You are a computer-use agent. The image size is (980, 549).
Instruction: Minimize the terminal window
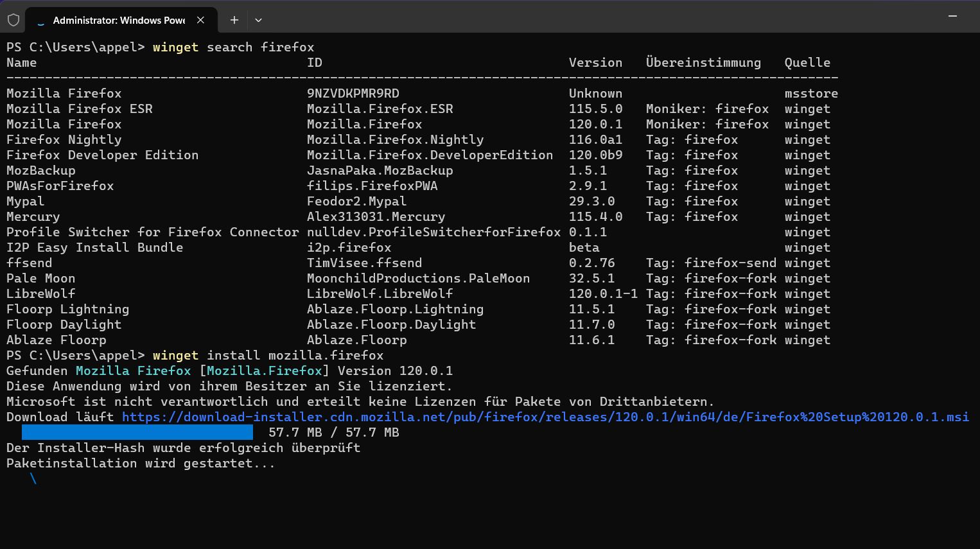pos(952,16)
